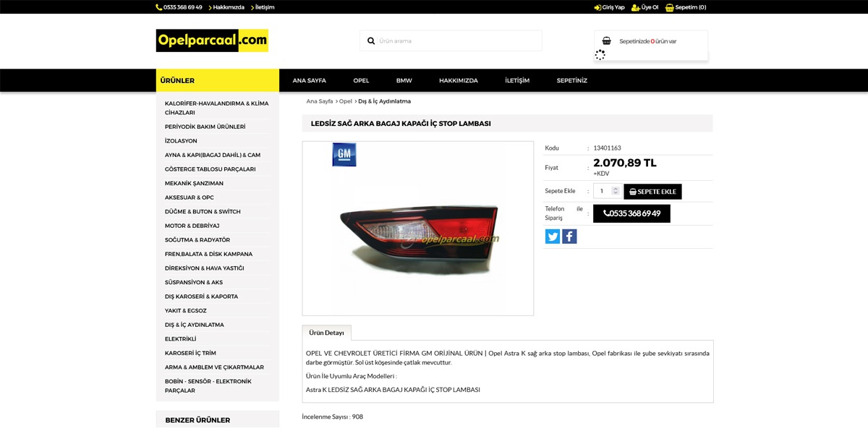Screen dimensions: 868x434
Task: Click the 0535 368 69 49 phone order button
Action: click(x=631, y=213)
